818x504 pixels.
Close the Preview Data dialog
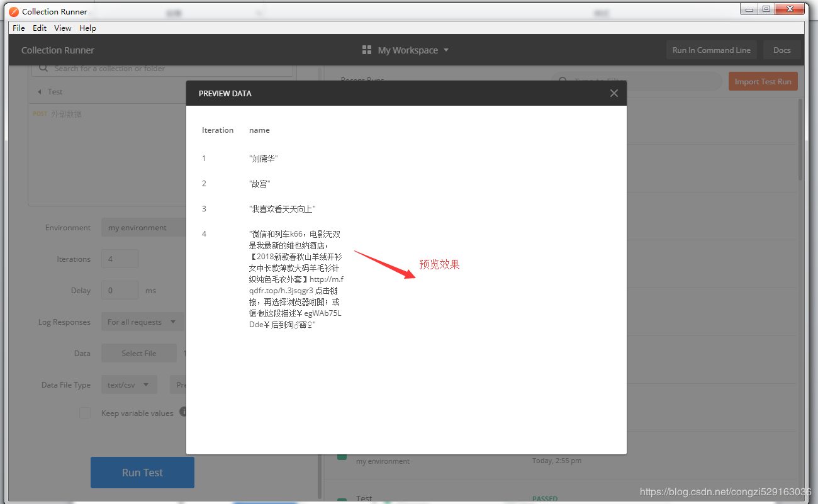click(614, 93)
